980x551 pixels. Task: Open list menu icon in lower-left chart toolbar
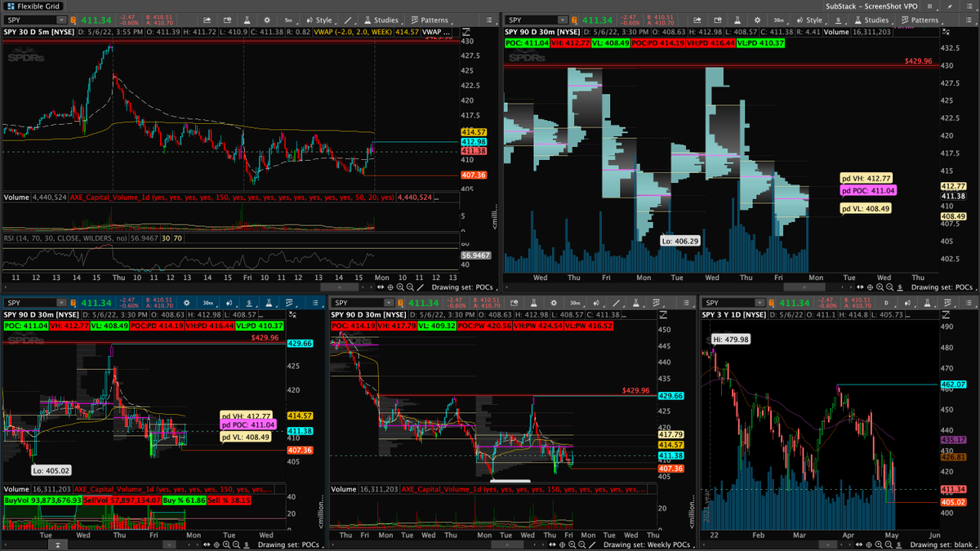(x=315, y=303)
